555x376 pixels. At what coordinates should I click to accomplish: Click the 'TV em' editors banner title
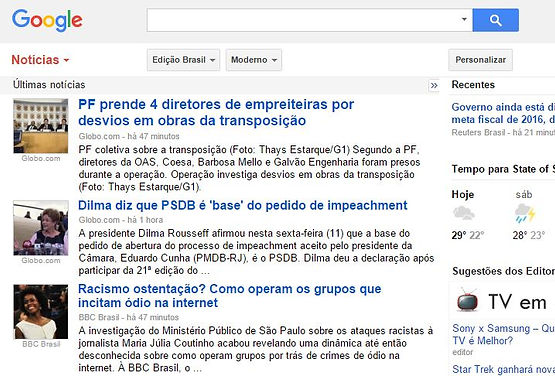(517, 302)
